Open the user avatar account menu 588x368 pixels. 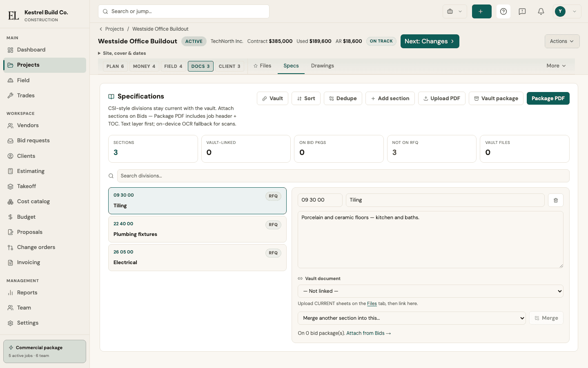point(567,11)
